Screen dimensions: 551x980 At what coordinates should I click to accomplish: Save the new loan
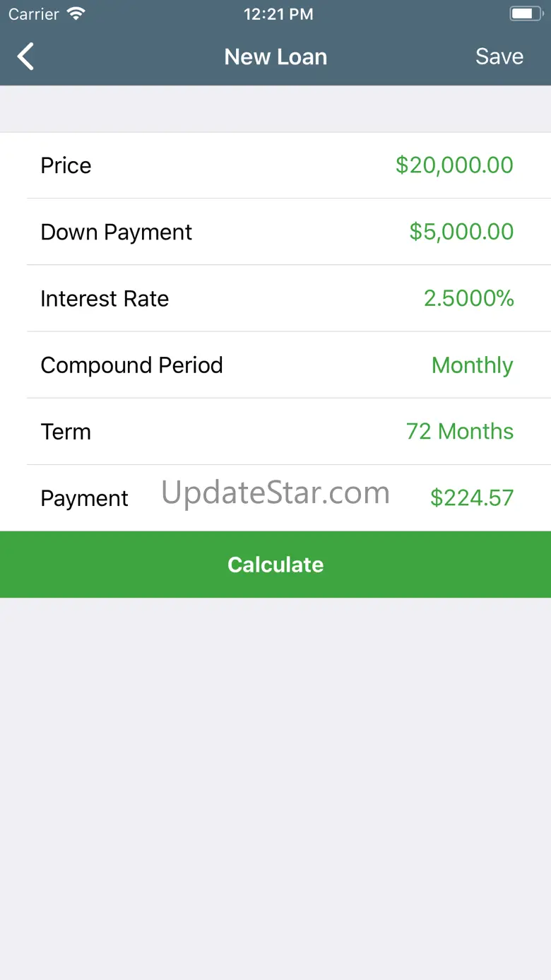(x=499, y=57)
